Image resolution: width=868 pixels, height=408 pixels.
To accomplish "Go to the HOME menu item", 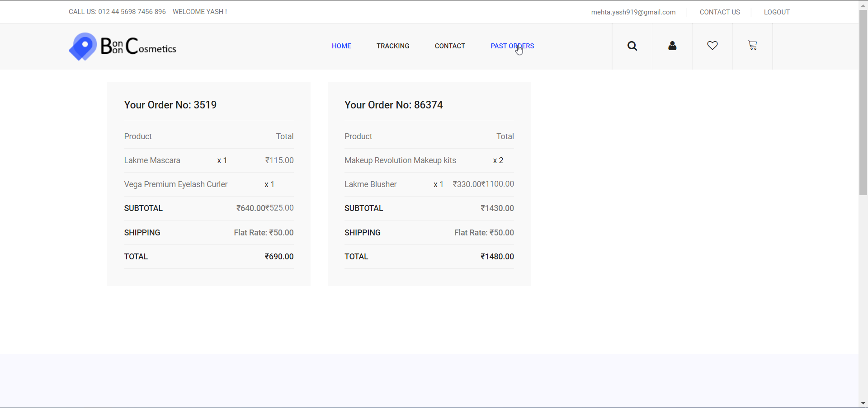I will tap(341, 46).
